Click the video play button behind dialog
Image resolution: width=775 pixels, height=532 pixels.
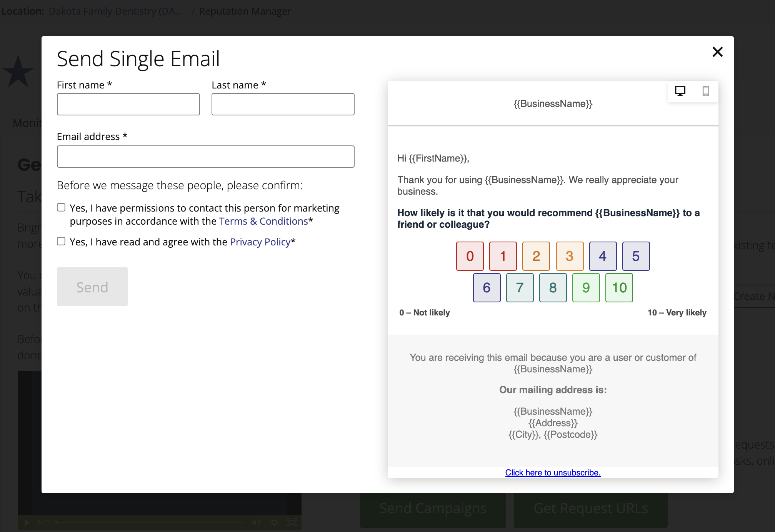(x=27, y=522)
